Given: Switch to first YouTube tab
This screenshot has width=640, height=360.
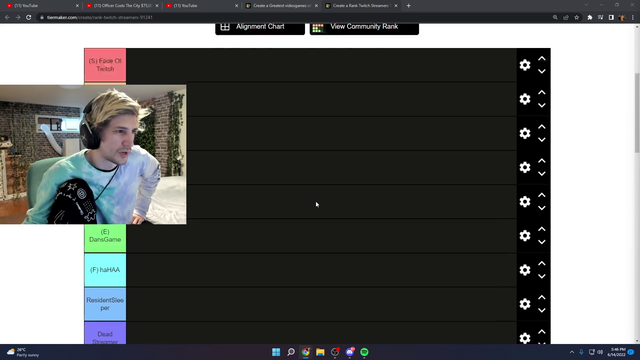Looking at the screenshot, I should [x=42, y=6].
